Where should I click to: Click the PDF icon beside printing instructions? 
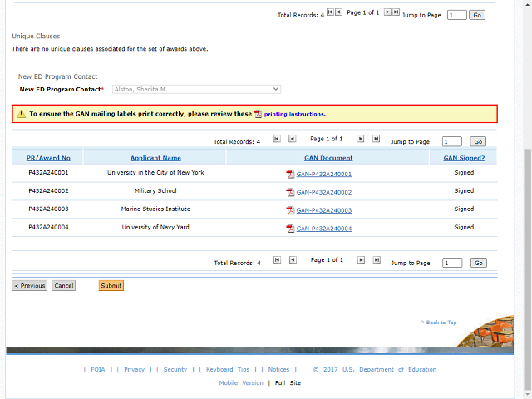tap(258, 114)
